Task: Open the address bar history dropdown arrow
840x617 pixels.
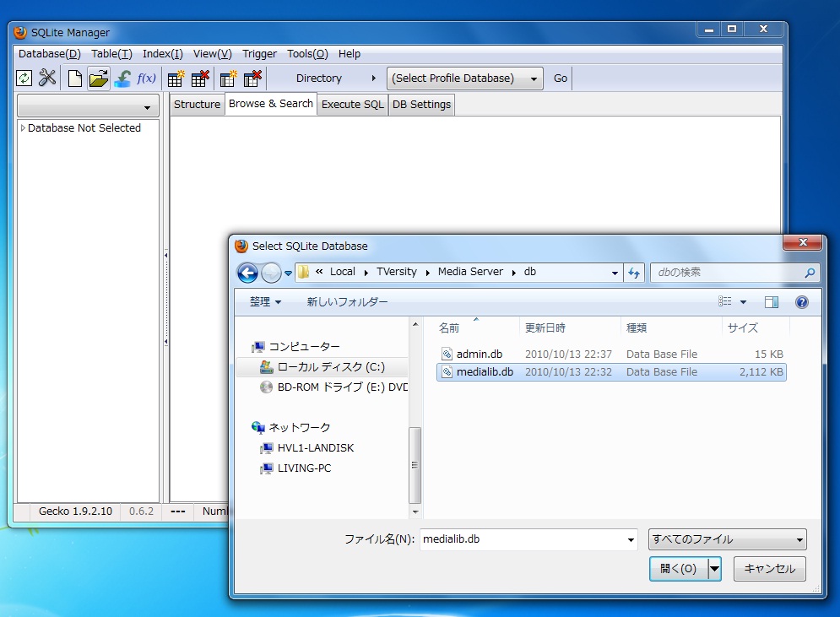Action: point(615,273)
